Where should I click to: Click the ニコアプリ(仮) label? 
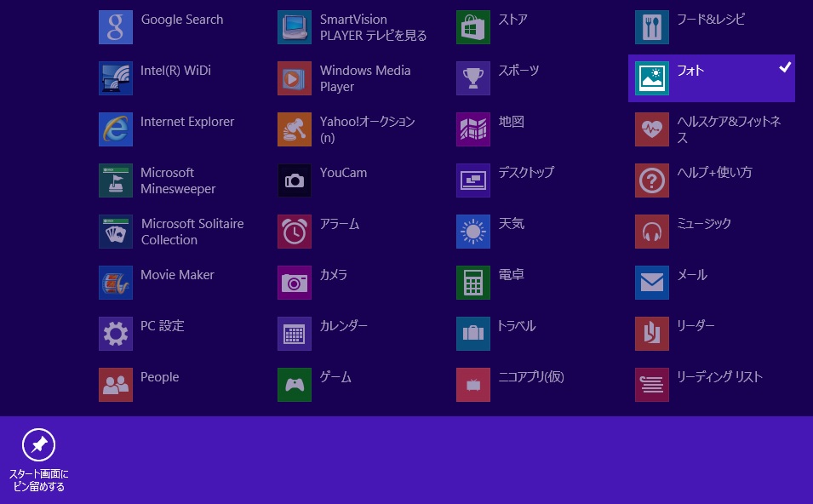531,377
